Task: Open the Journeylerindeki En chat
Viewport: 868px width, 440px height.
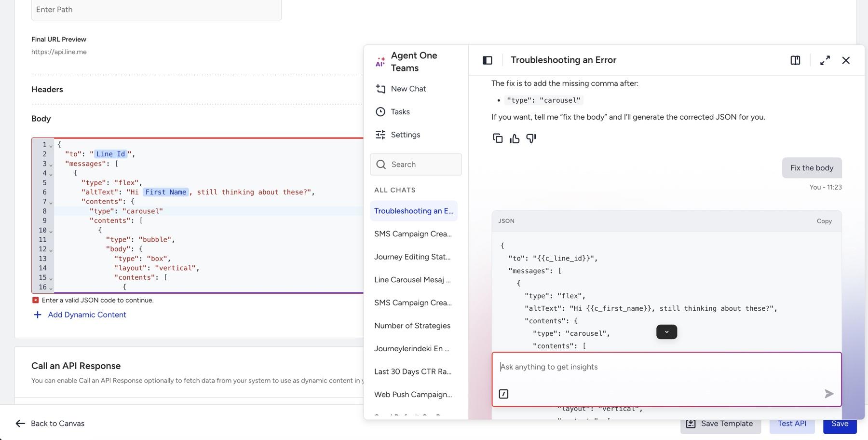Action: coord(411,348)
